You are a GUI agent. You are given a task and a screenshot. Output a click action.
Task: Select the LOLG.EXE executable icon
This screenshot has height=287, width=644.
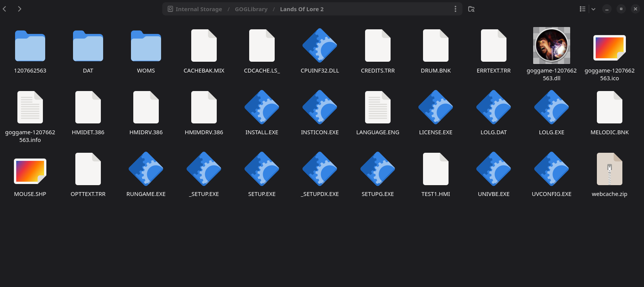[x=552, y=107]
